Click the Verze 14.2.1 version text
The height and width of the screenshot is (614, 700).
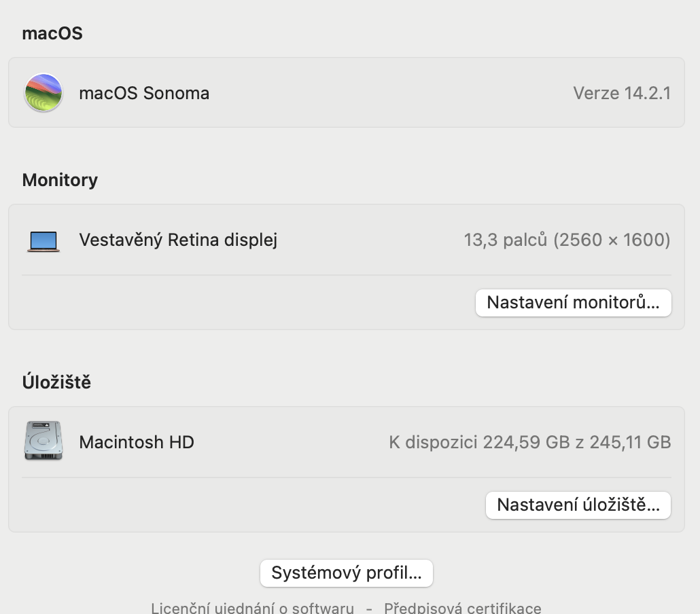tap(622, 93)
